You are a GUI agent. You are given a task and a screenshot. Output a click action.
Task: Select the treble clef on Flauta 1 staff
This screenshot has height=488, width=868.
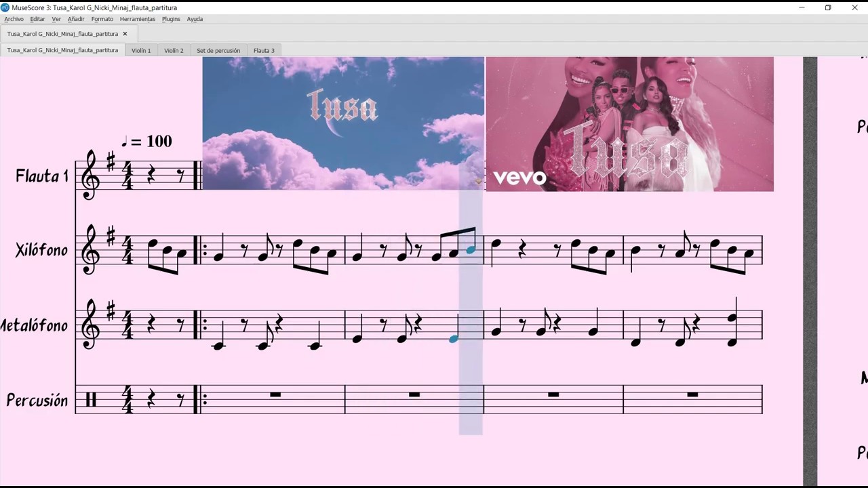pos(90,175)
